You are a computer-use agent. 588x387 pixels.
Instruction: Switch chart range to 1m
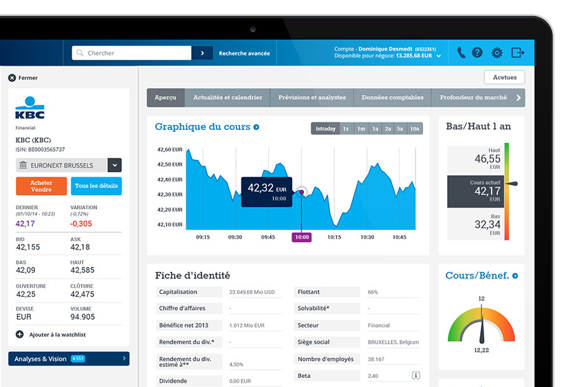coord(360,129)
